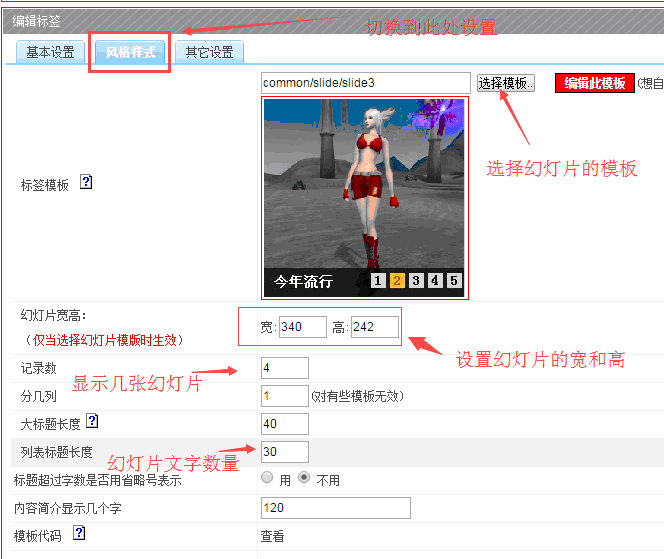The width and height of the screenshot is (664, 559).
Task: Select slide number 5 in preview
Action: [x=454, y=281]
